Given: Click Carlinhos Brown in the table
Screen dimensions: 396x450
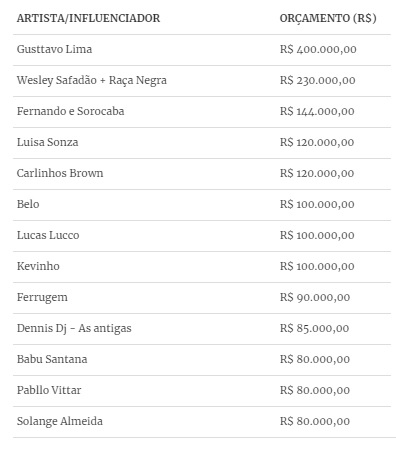Looking at the screenshot, I should pos(60,173).
